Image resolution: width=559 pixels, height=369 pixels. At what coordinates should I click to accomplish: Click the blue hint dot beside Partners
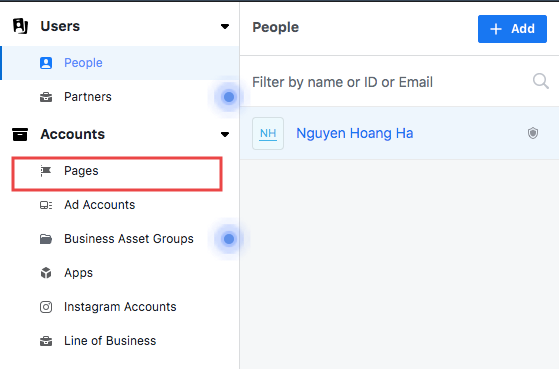[x=229, y=97]
